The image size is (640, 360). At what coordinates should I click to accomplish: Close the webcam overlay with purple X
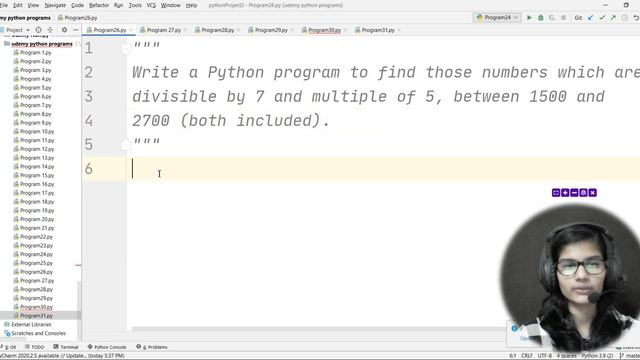pyautogui.click(x=593, y=193)
